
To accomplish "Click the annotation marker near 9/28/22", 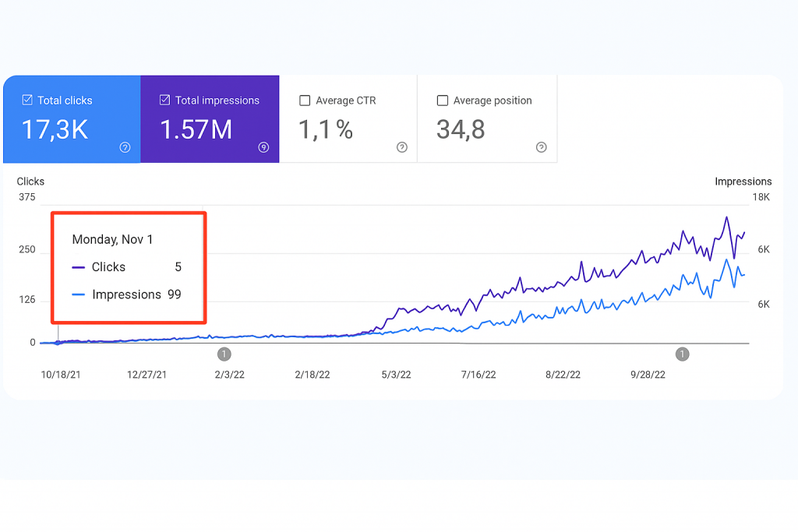I will tap(683, 354).
